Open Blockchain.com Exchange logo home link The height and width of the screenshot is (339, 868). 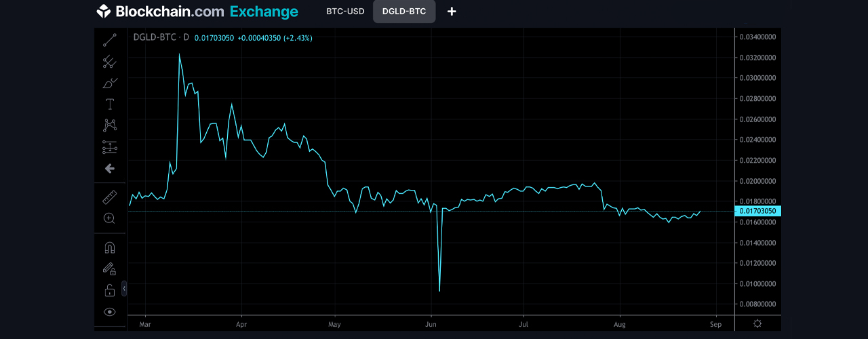tap(197, 12)
